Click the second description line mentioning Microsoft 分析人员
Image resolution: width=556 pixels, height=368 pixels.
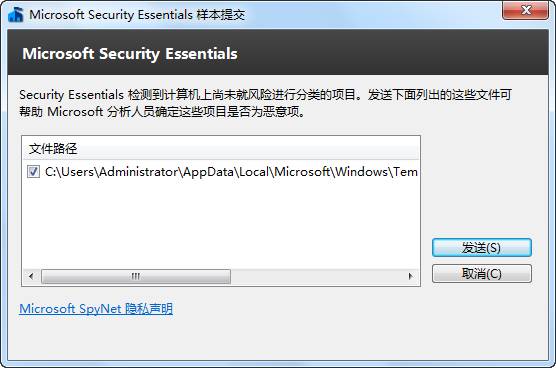[162, 112]
